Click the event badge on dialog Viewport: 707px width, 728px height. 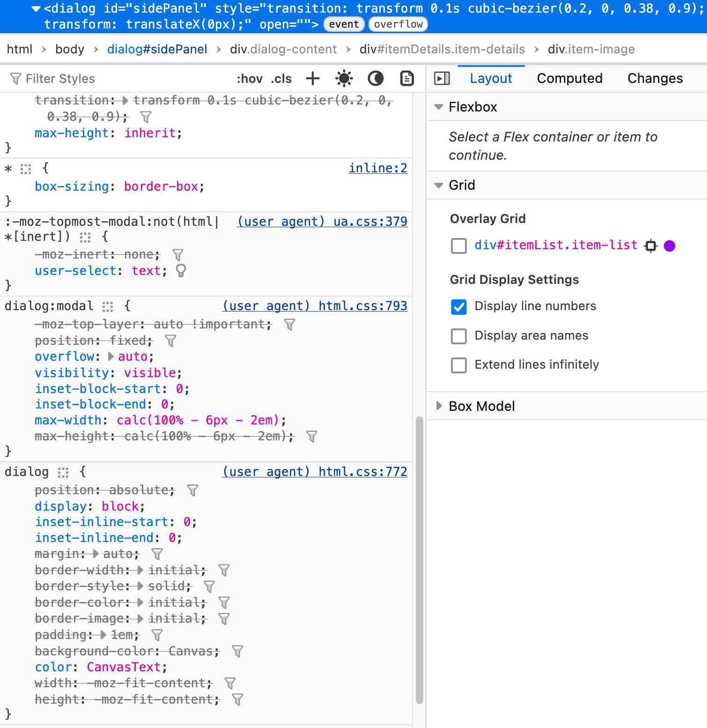[344, 24]
